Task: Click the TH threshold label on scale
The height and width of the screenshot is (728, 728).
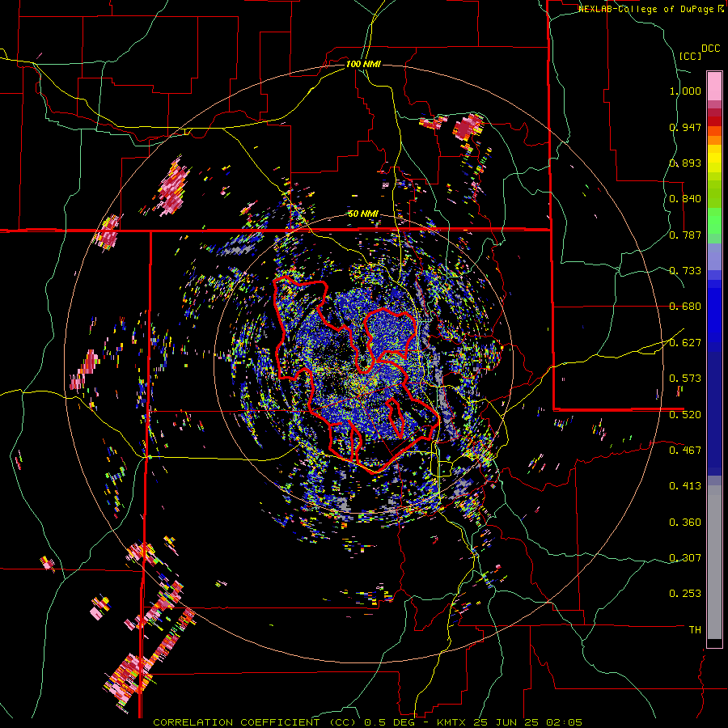Action: [x=695, y=630]
